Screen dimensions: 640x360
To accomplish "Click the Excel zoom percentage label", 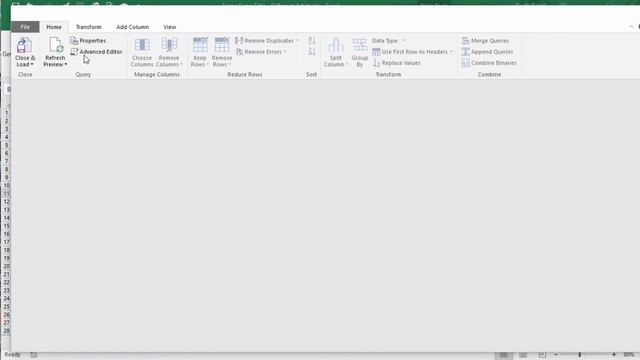I will tap(629, 355).
